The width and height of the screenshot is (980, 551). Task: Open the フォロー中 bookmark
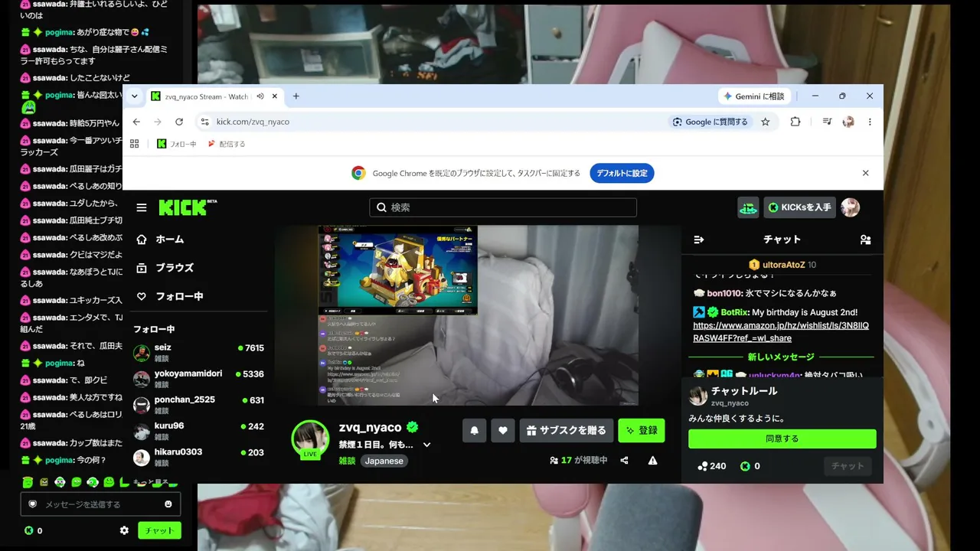tap(177, 144)
